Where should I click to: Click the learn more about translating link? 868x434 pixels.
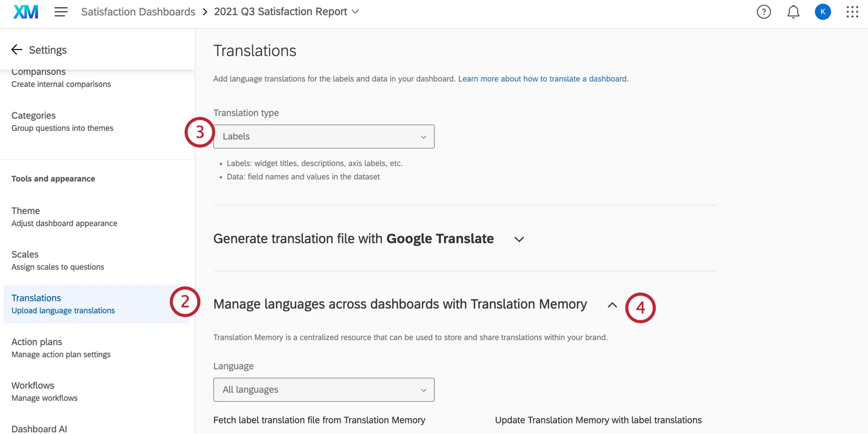543,79
